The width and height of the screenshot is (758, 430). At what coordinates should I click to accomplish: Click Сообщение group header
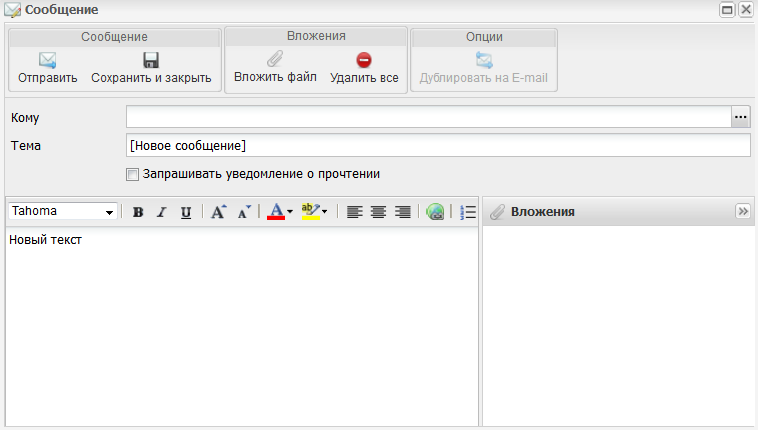click(115, 37)
